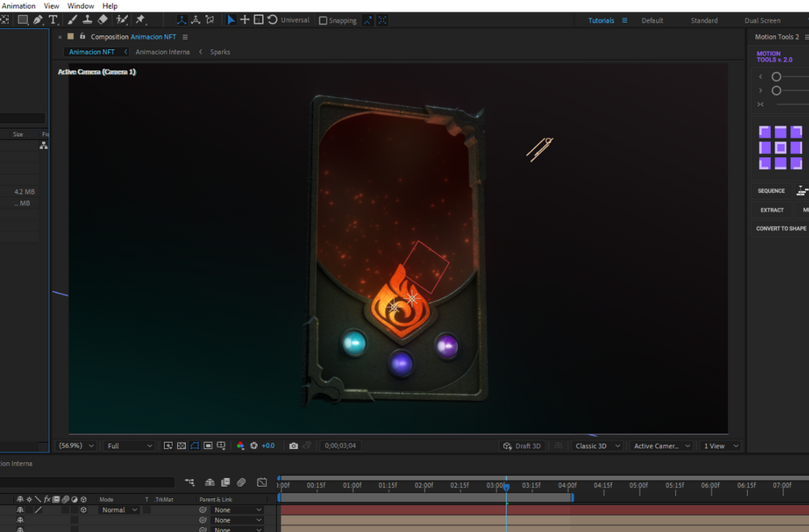Viewport: 809px width, 532px height.
Task: Activate the Scale gizmo tool
Action: (x=258, y=20)
